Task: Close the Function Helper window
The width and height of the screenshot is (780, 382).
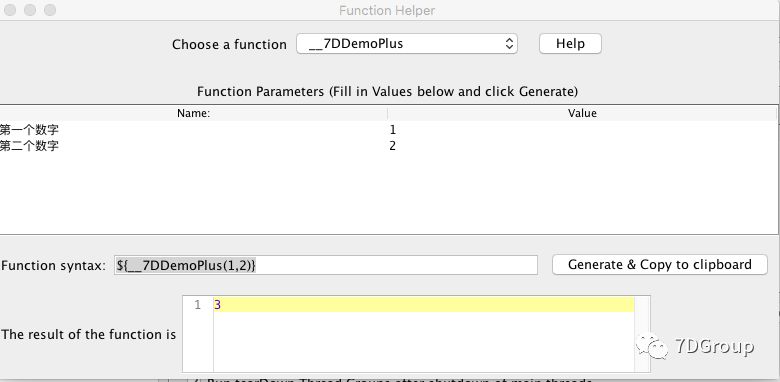Action: 10,10
